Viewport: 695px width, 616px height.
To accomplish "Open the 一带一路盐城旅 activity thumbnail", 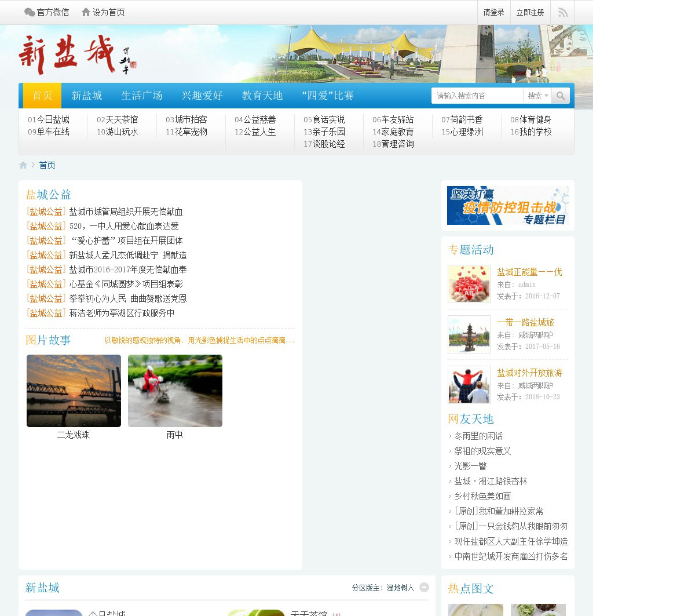I will [x=469, y=334].
